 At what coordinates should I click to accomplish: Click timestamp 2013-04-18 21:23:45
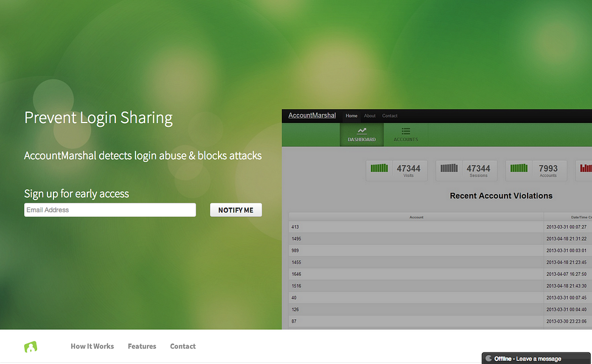pyautogui.click(x=566, y=262)
